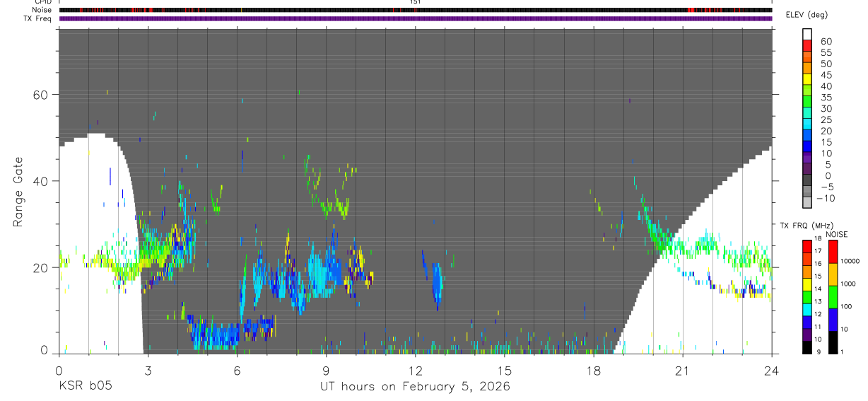Click the "21" tick label on the UT hours axis
The image size is (868, 401).
pyautogui.click(x=683, y=371)
